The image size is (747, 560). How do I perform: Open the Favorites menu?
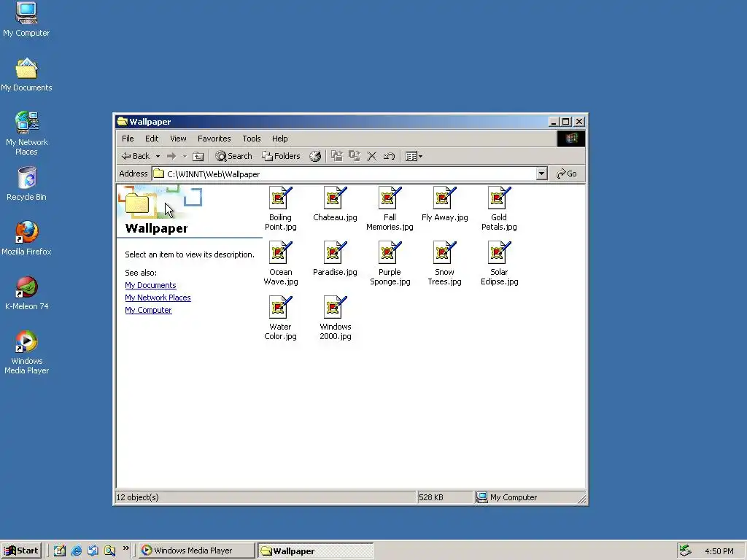[x=214, y=139]
